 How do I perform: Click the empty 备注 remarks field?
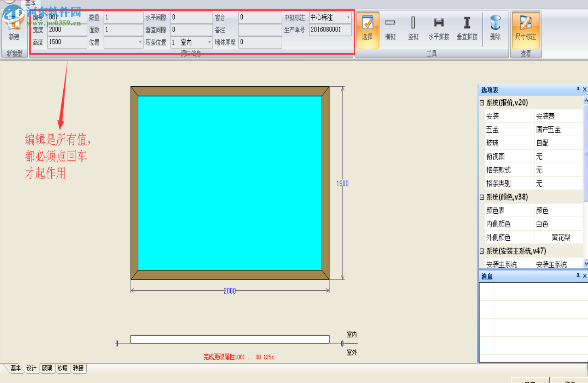pos(260,30)
